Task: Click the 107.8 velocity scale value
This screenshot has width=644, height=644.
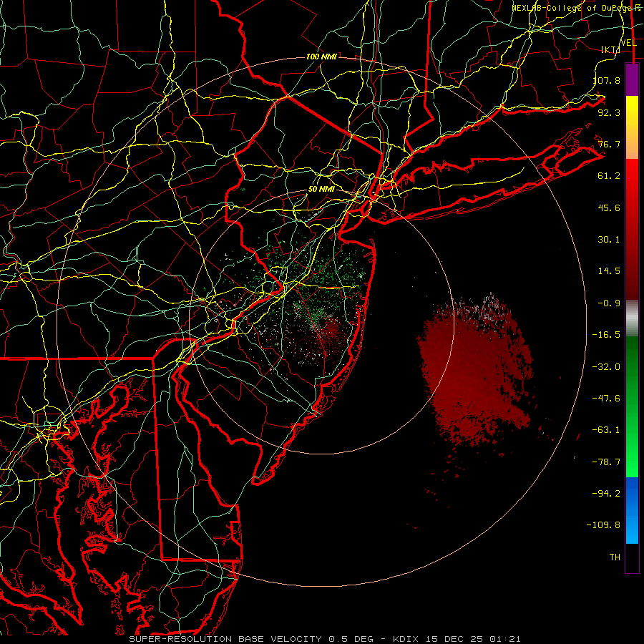Action: pos(606,80)
